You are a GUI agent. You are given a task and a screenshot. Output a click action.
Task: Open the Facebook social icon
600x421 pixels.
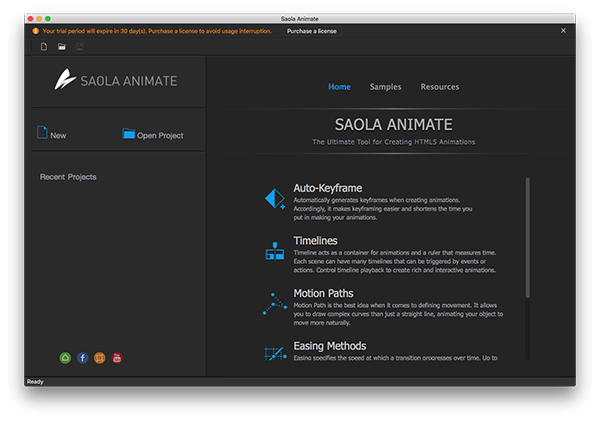pyautogui.click(x=82, y=358)
